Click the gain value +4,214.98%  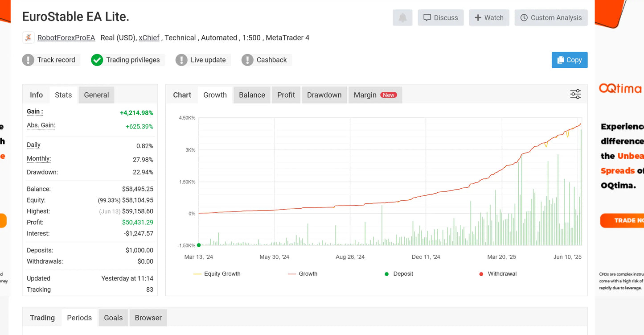136,113
